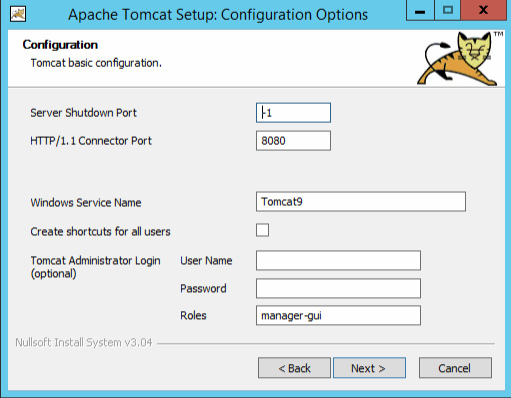Image resolution: width=511 pixels, height=398 pixels.
Task: Click the Create shortcuts for all users label
Action: (x=100, y=231)
